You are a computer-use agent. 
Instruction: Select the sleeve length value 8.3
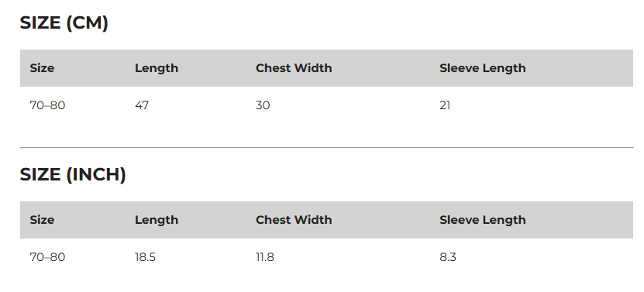(448, 257)
